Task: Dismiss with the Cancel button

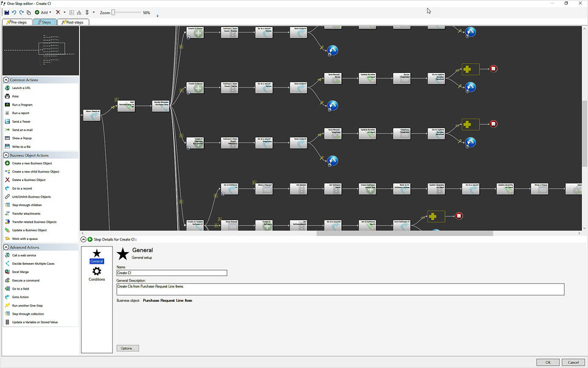Action: click(x=573, y=362)
